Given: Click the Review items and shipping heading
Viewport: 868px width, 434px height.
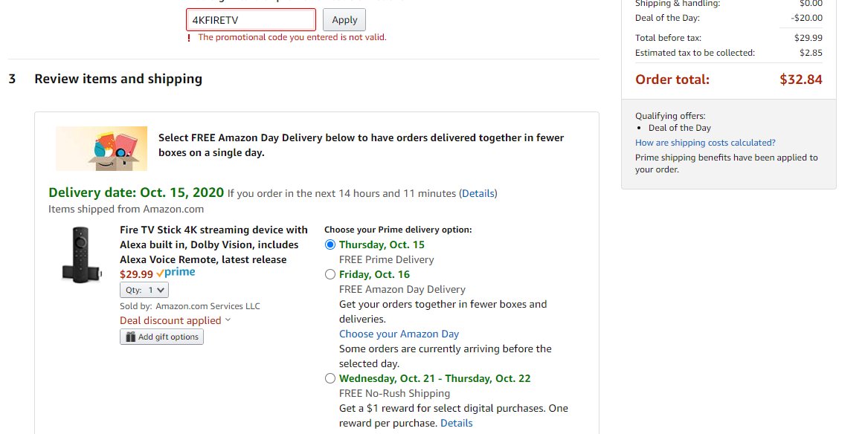Looking at the screenshot, I should tap(118, 79).
